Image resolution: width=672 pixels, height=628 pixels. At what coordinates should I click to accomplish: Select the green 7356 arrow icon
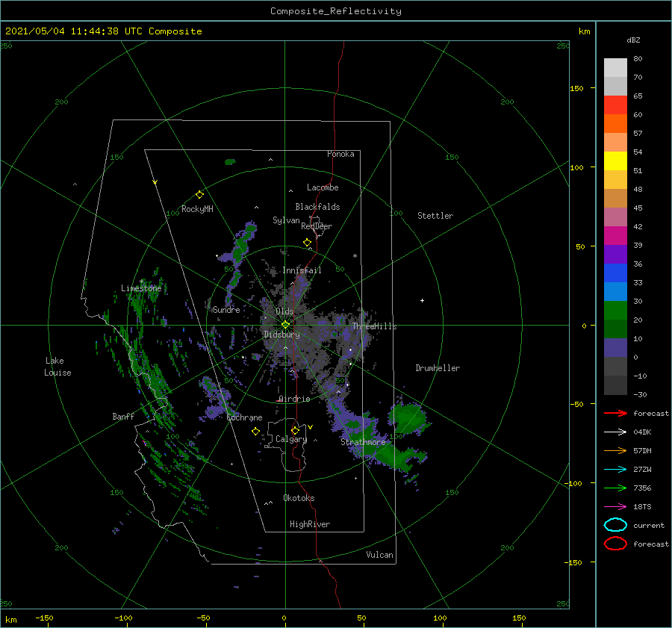coord(615,488)
